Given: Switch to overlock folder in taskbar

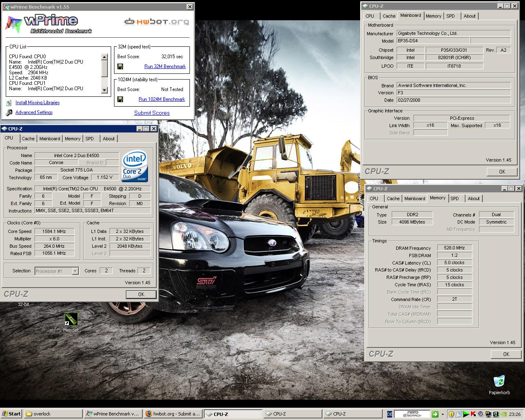Looking at the screenshot, I should (x=52, y=414).
